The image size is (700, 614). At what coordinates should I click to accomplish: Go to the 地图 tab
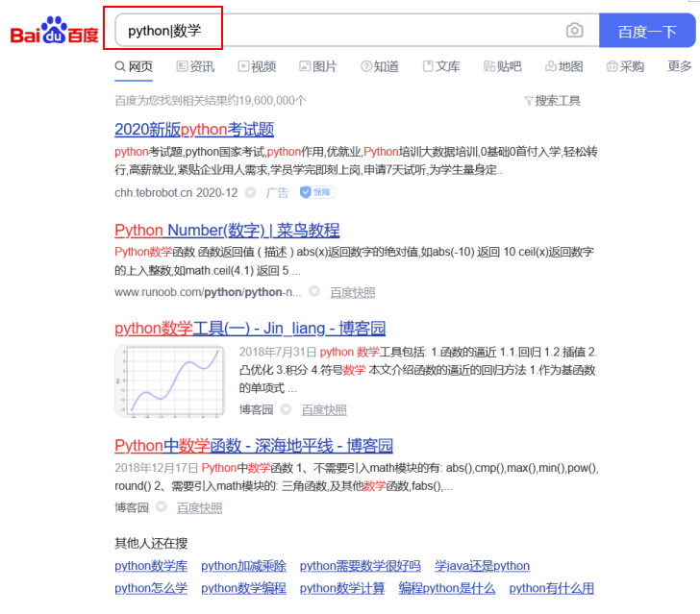click(x=563, y=66)
